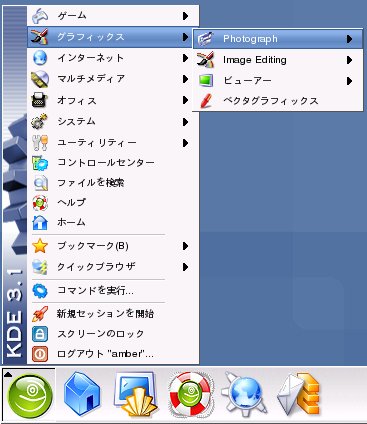
Task: Click the gear icon beside コマンドを実行
Action: (x=40, y=291)
